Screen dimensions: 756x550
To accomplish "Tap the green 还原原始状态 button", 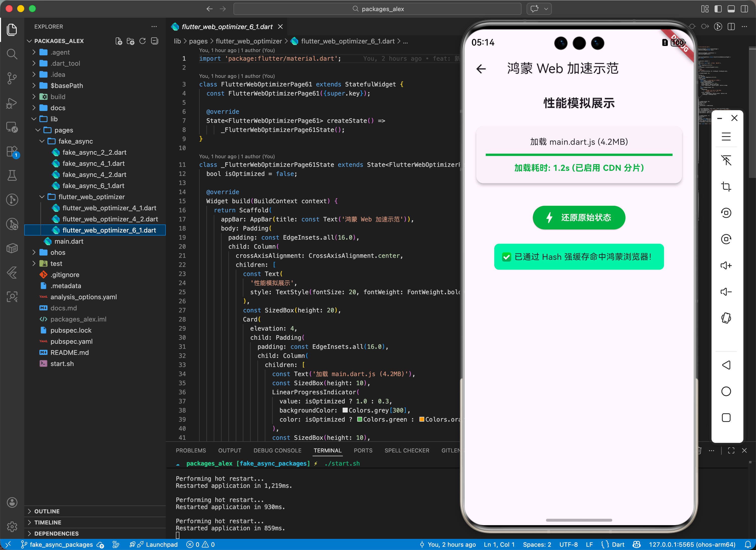I will (x=579, y=217).
